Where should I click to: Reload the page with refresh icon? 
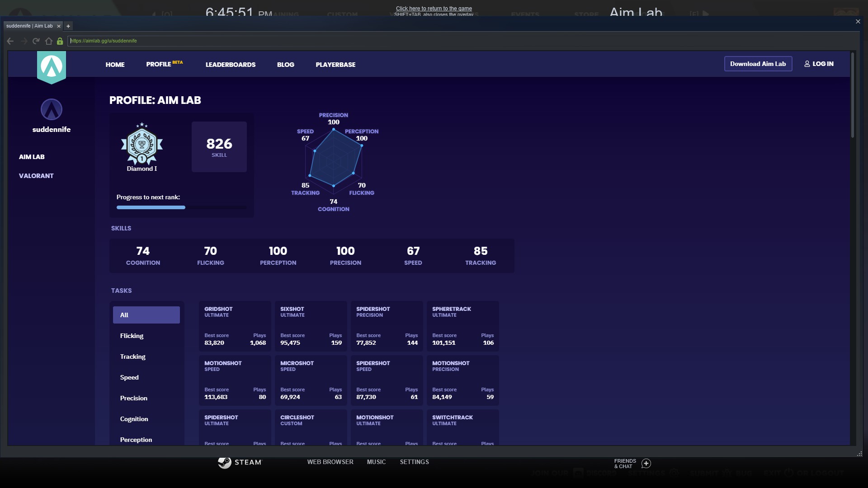[x=36, y=41]
